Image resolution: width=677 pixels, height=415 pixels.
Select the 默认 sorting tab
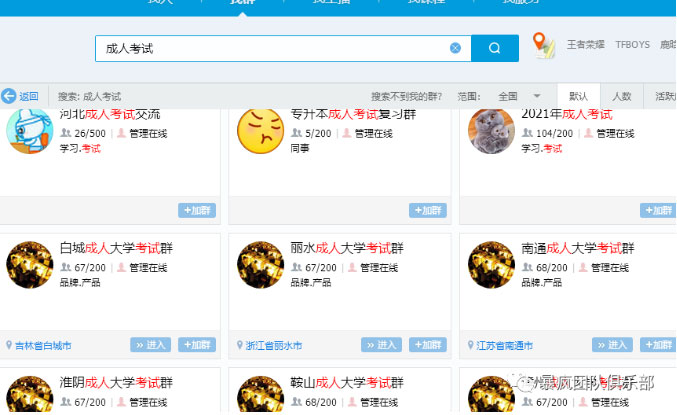(579, 96)
